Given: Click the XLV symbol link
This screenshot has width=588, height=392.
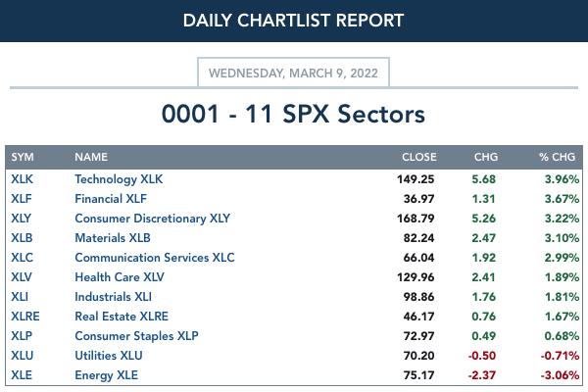Looking at the screenshot, I should pyautogui.click(x=22, y=277).
